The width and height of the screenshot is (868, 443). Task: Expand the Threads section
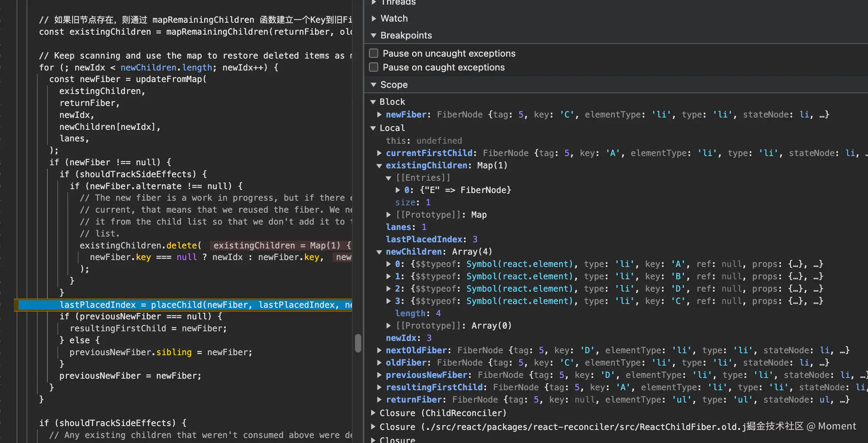(374, 2)
